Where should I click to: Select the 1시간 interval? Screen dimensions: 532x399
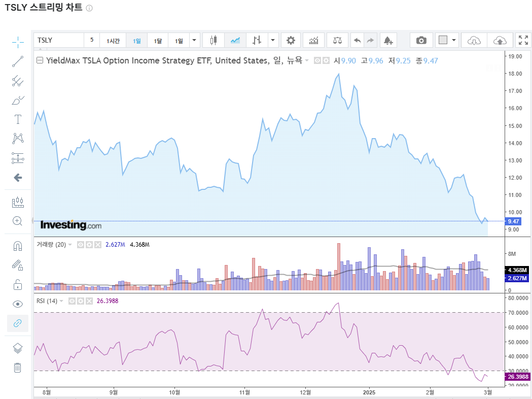tap(113, 41)
